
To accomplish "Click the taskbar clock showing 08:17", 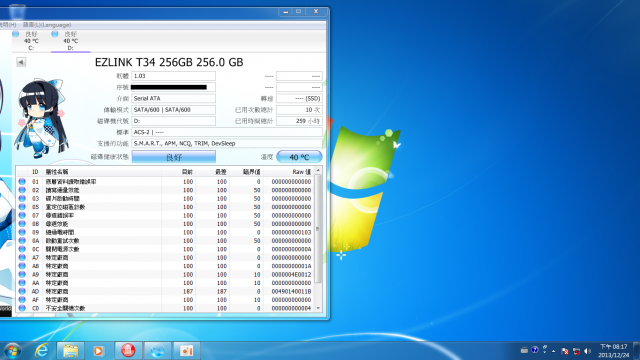I will click(x=614, y=351).
